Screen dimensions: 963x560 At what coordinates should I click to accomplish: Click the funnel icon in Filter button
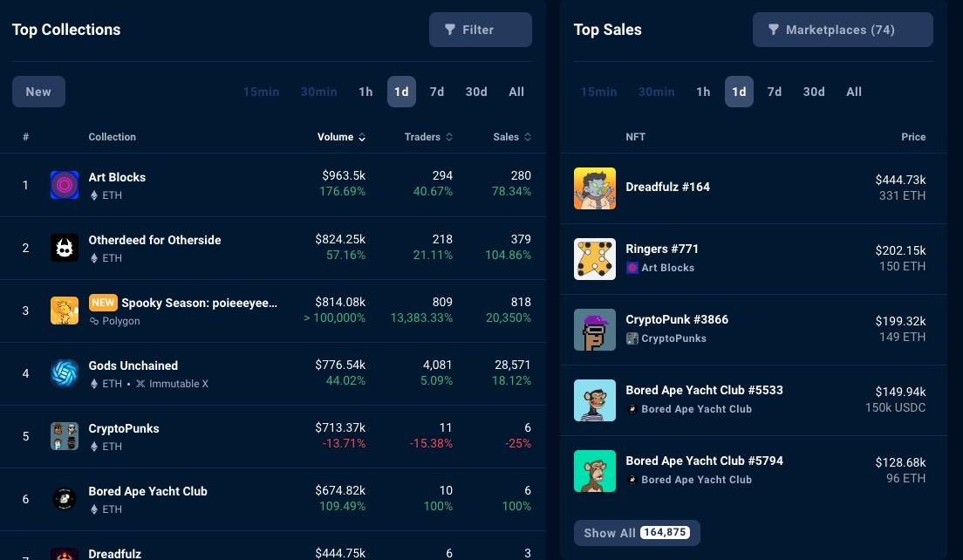[450, 30]
